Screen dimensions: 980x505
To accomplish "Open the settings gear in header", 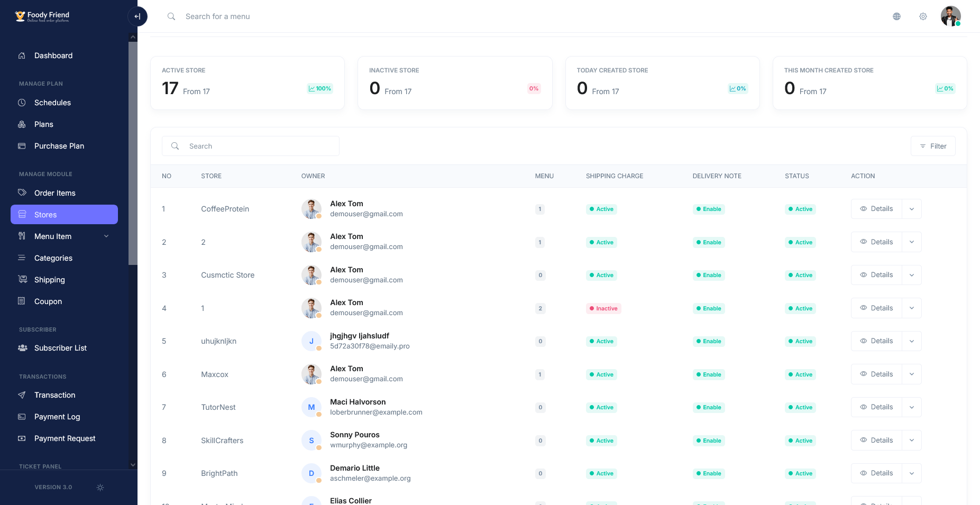I will 923,16.
